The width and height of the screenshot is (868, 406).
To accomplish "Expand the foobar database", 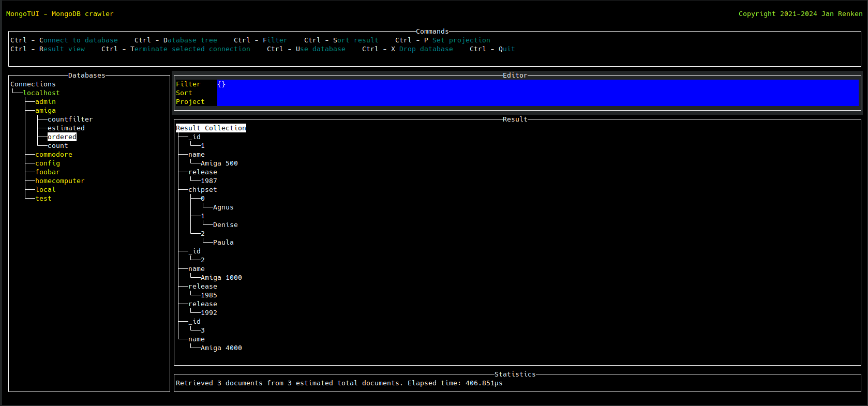I will point(48,172).
